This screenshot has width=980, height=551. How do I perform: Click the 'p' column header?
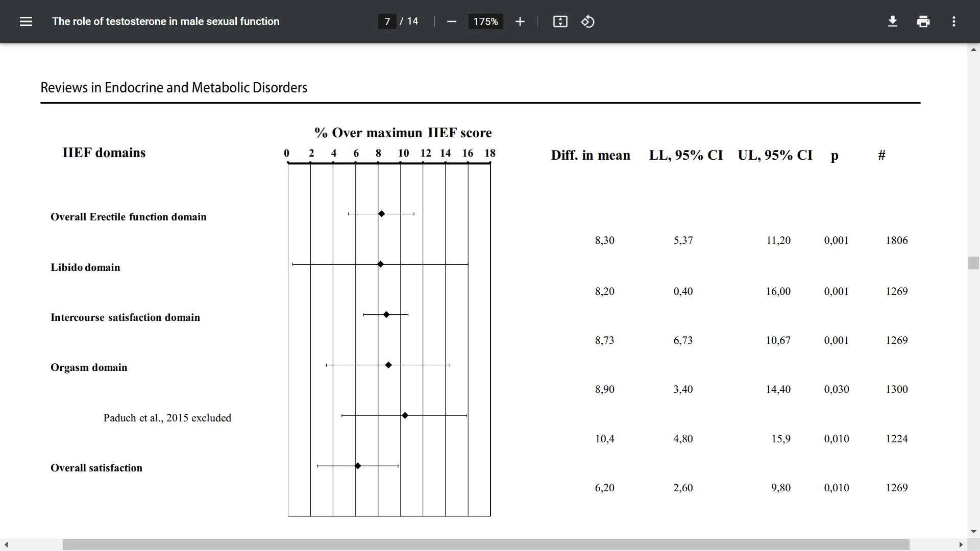coord(835,156)
